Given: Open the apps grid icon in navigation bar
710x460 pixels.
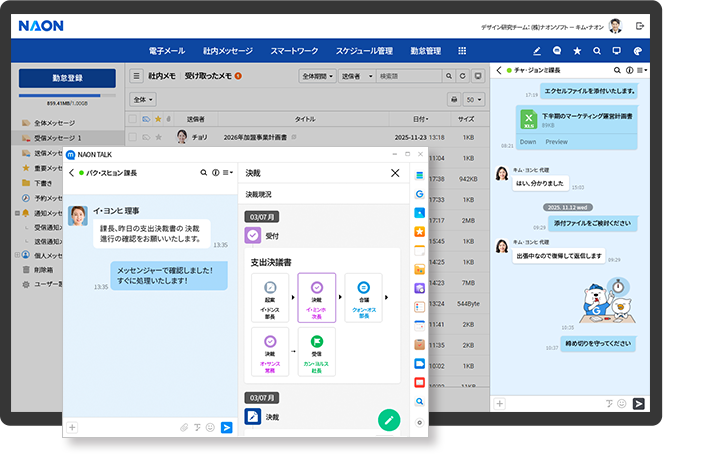Looking at the screenshot, I should (x=462, y=51).
